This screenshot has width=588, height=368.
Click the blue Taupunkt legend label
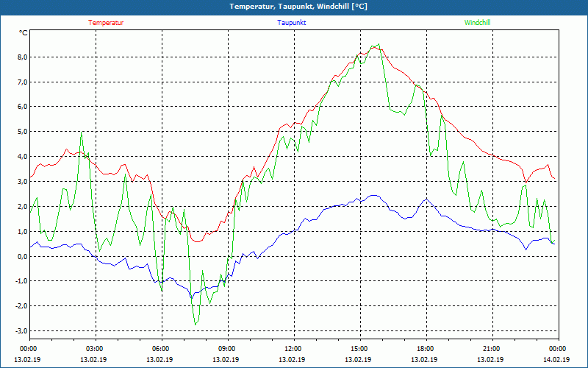292,23
